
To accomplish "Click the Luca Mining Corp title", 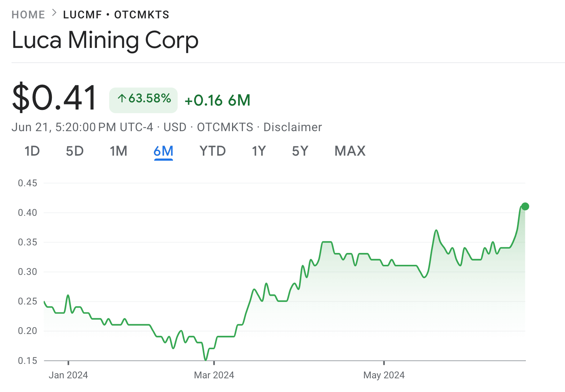I will 105,40.
